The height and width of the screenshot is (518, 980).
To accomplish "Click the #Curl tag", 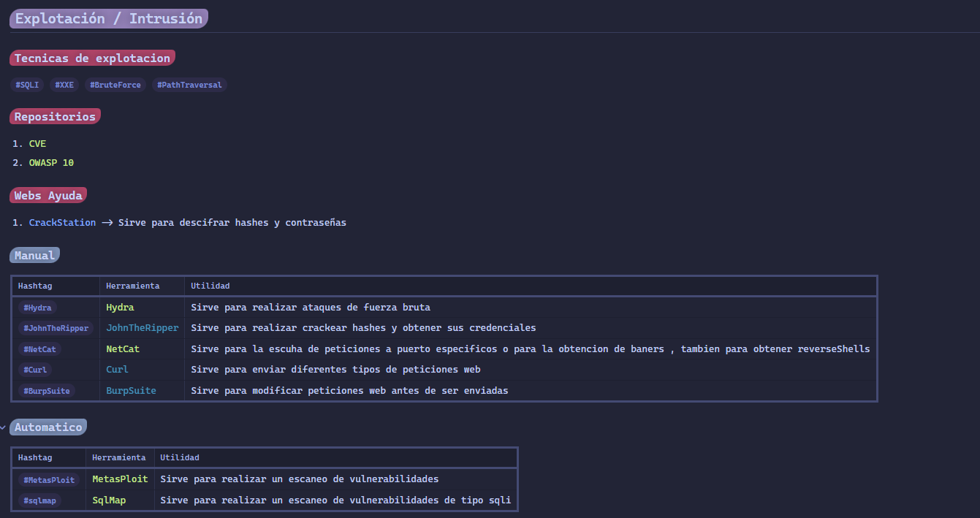I will coord(35,370).
